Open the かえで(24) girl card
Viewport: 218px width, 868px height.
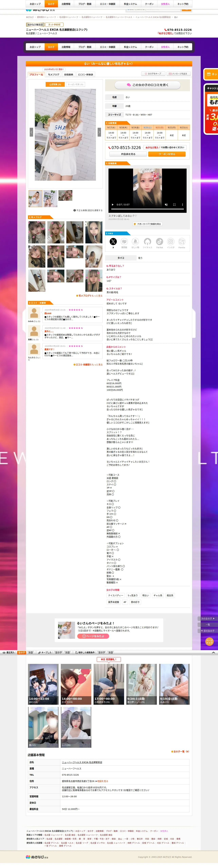[76, 684]
